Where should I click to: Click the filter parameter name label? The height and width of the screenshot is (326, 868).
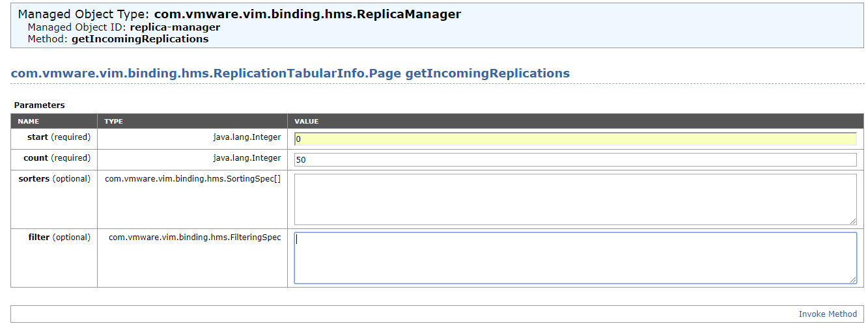click(38, 238)
